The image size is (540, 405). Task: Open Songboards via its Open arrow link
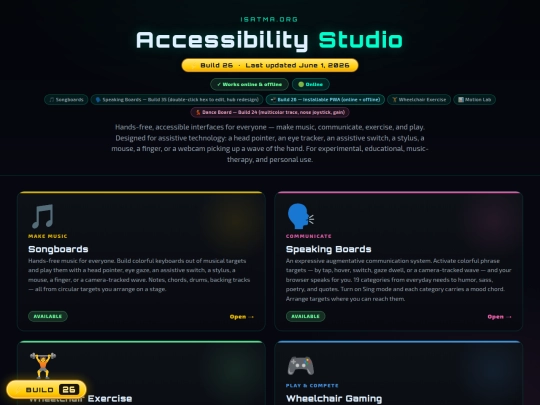pos(242,317)
